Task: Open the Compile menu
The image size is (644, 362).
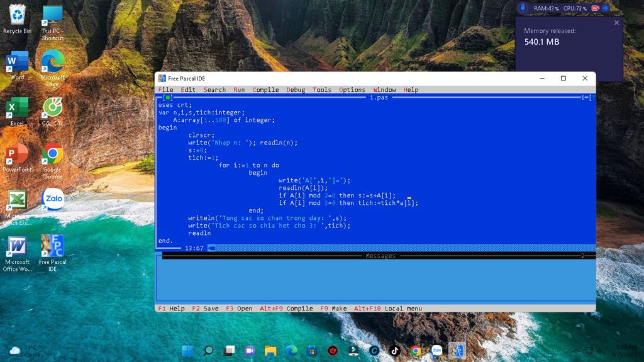Action: 266,90
